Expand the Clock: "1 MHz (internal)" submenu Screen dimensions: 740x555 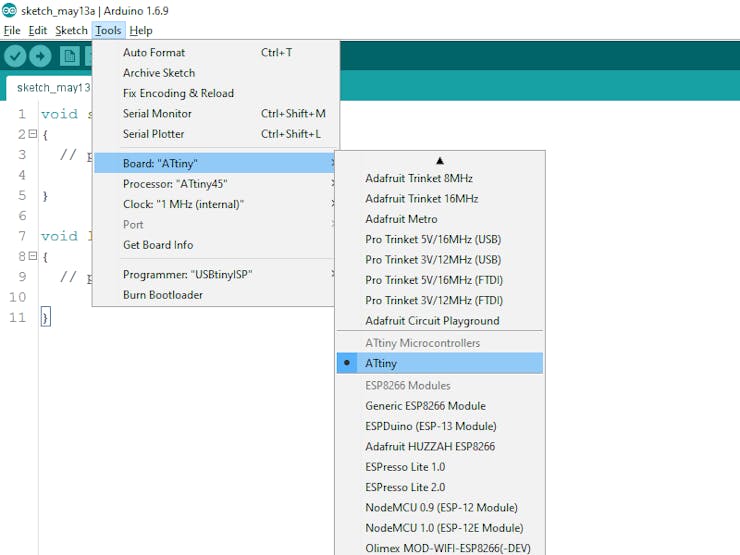pos(215,204)
